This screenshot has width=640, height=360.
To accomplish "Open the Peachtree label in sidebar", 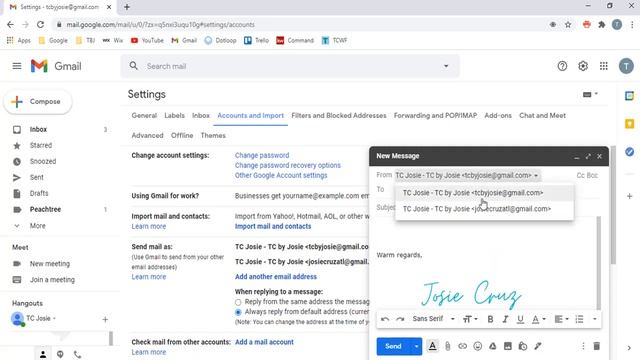I will point(45,209).
